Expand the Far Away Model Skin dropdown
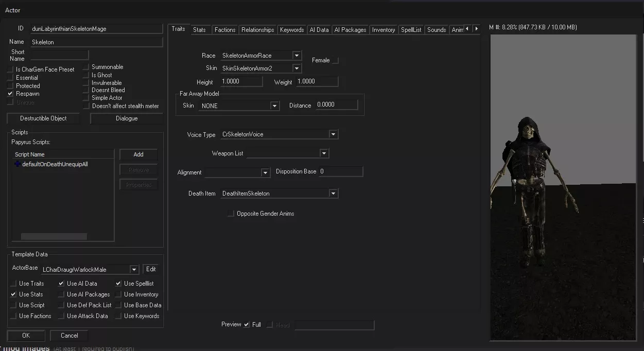 (275, 106)
